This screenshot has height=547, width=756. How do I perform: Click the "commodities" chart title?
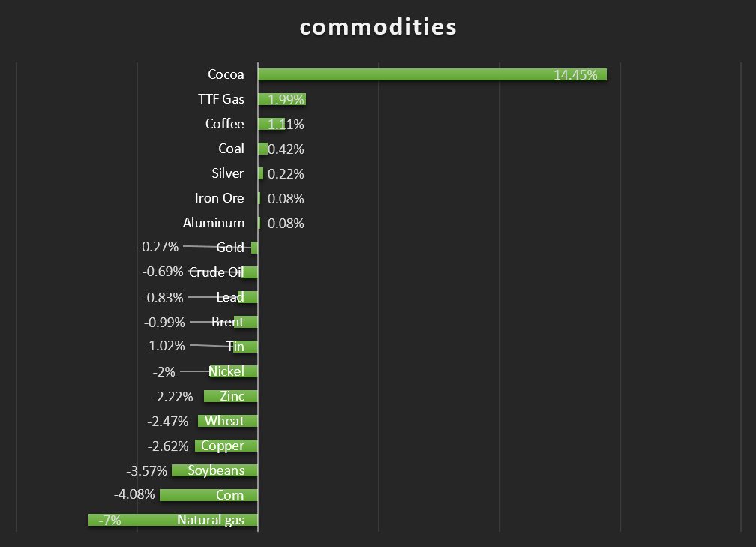coord(378,26)
